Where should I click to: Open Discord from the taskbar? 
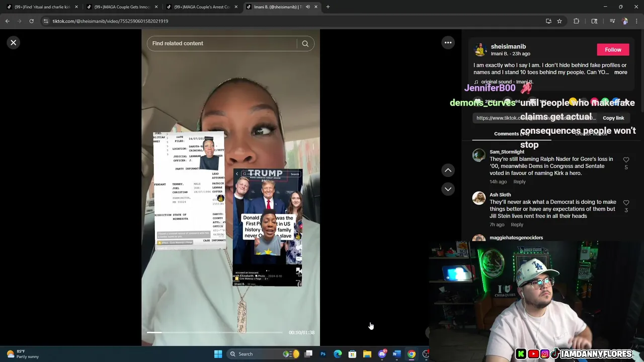point(382,354)
